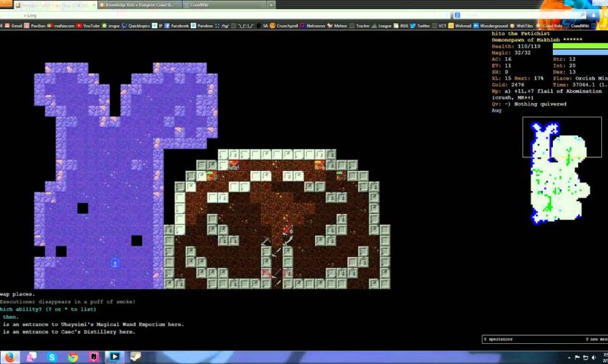Show hidden system tray icons

[569, 357]
